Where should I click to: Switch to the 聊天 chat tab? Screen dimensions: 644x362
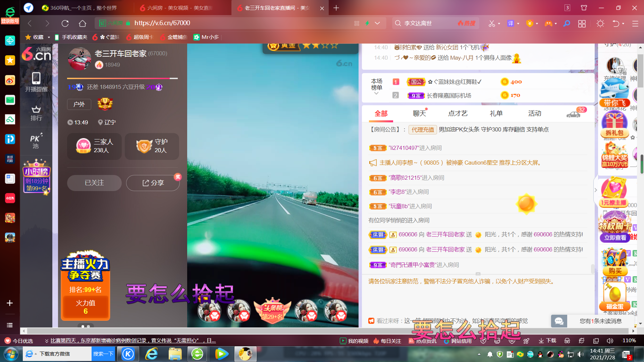(x=419, y=114)
